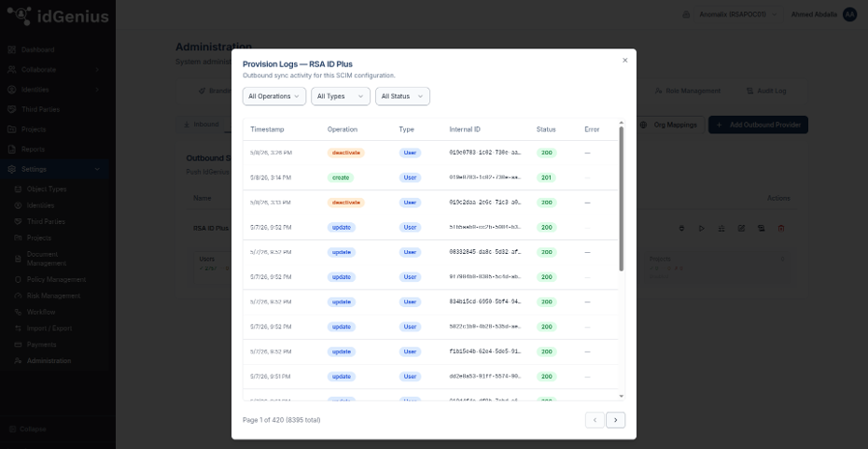Expand the Collaborate submenu chevron
This screenshot has width=868, height=449.
coord(97,70)
